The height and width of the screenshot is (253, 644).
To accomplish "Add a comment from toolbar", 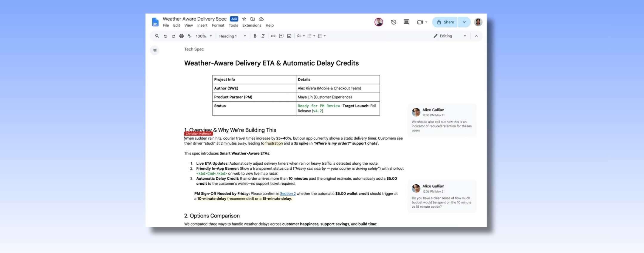I will [281, 36].
